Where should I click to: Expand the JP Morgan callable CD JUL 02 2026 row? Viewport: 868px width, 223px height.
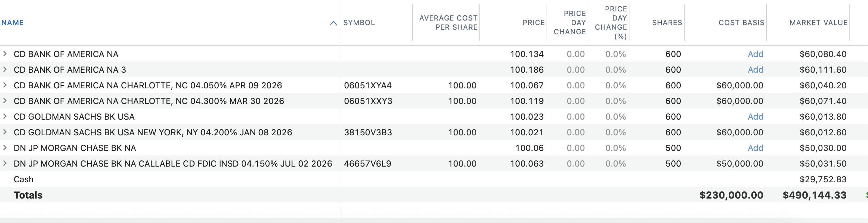[5, 163]
